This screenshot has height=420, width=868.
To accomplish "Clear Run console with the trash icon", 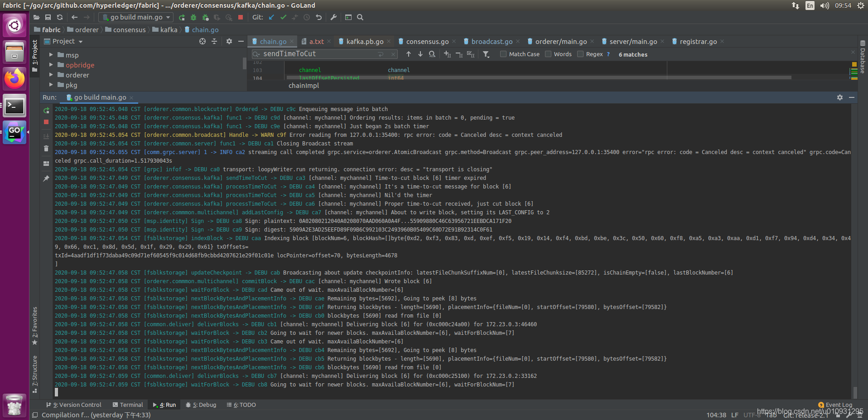I will (x=46, y=149).
